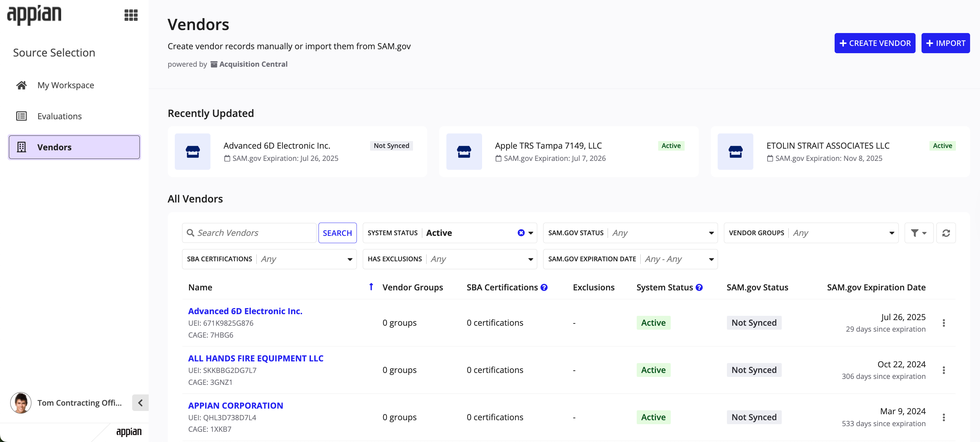Screen dimensions: 980x442
Task: Open Apple TRS Tampa 7149 card store icon
Action: (x=464, y=151)
